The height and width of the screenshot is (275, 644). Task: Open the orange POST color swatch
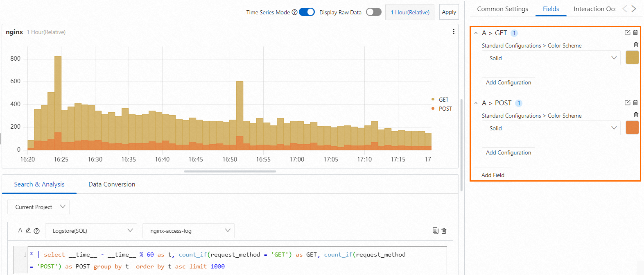point(632,127)
